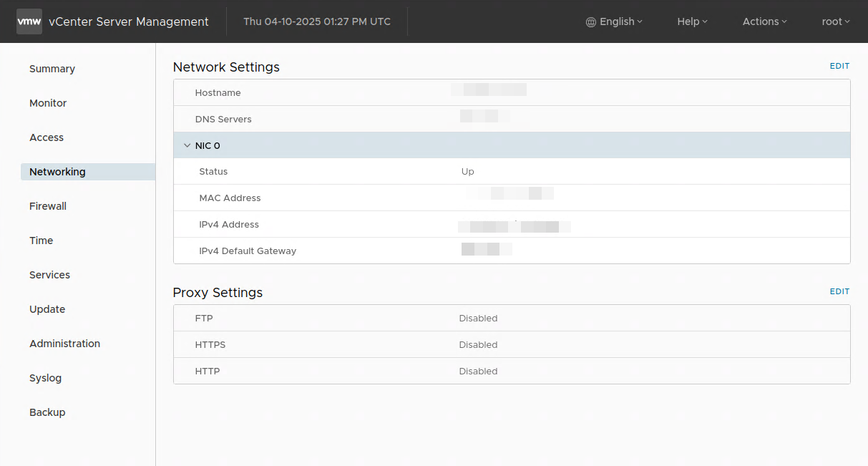Open the Help dropdown menu
Image resolution: width=868 pixels, height=466 pixels.
tap(692, 21)
